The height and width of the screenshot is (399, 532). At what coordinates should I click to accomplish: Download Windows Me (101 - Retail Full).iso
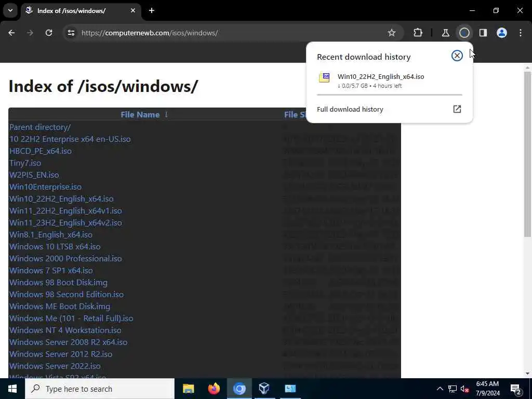[71, 318]
